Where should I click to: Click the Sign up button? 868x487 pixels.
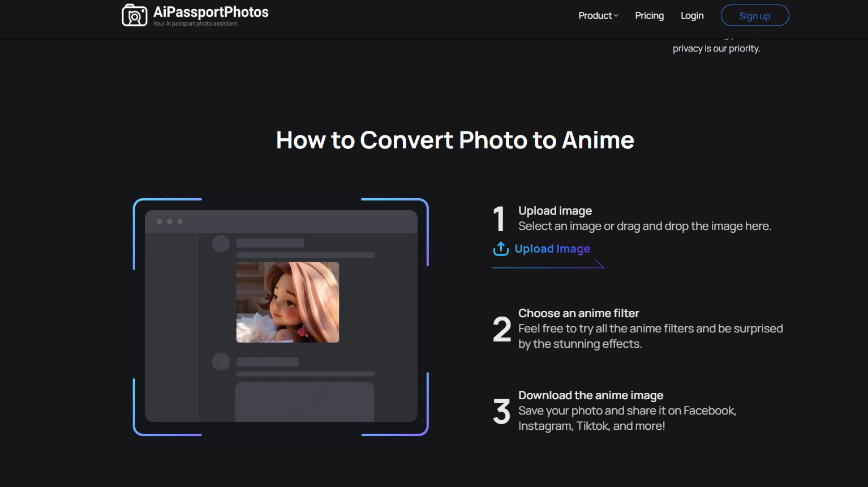(x=755, y=15)
